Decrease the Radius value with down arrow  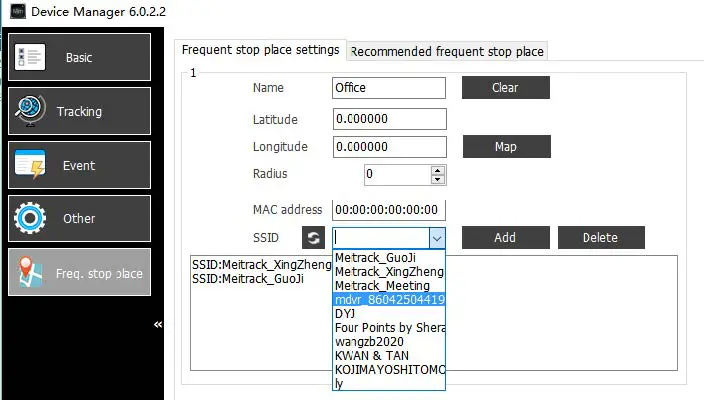(438, 180)
